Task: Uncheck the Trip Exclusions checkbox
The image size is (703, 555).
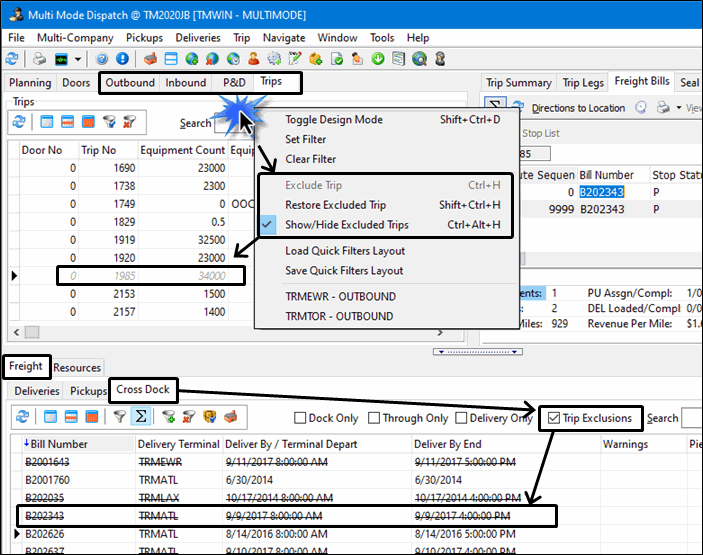Action: (552, 418)
